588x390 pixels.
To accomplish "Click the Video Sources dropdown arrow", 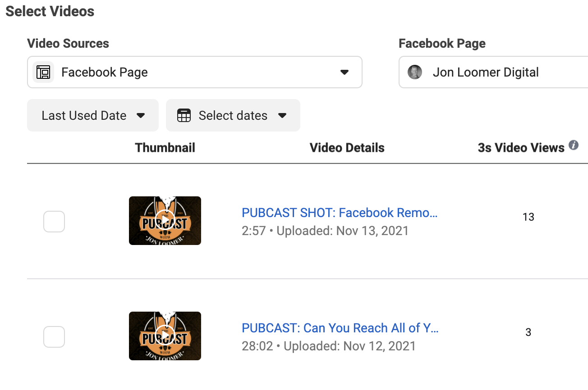I will pos(345,72).
